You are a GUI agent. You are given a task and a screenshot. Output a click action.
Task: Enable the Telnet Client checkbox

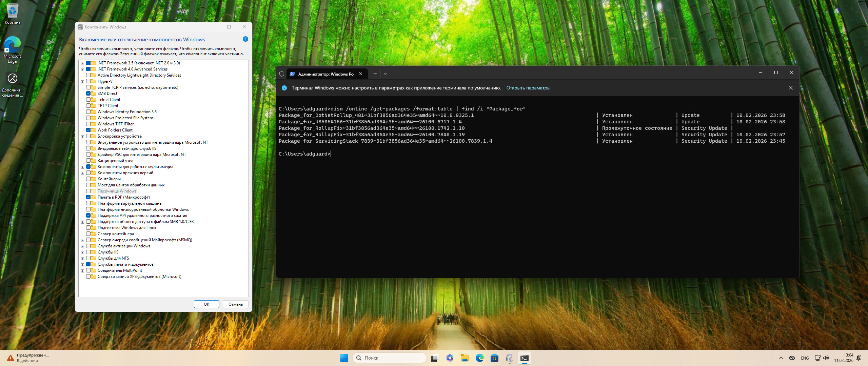click(x=88, y=100)
